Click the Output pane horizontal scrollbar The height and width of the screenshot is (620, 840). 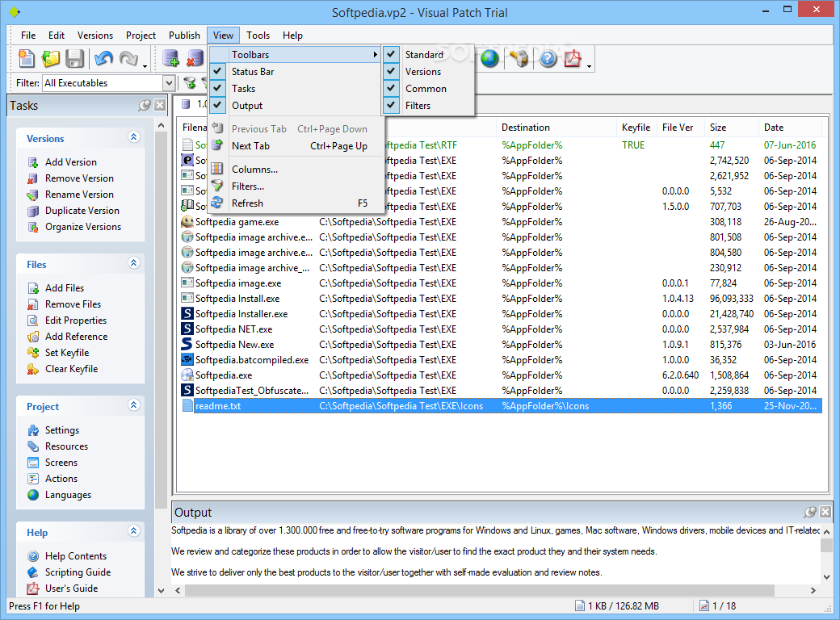479,590
